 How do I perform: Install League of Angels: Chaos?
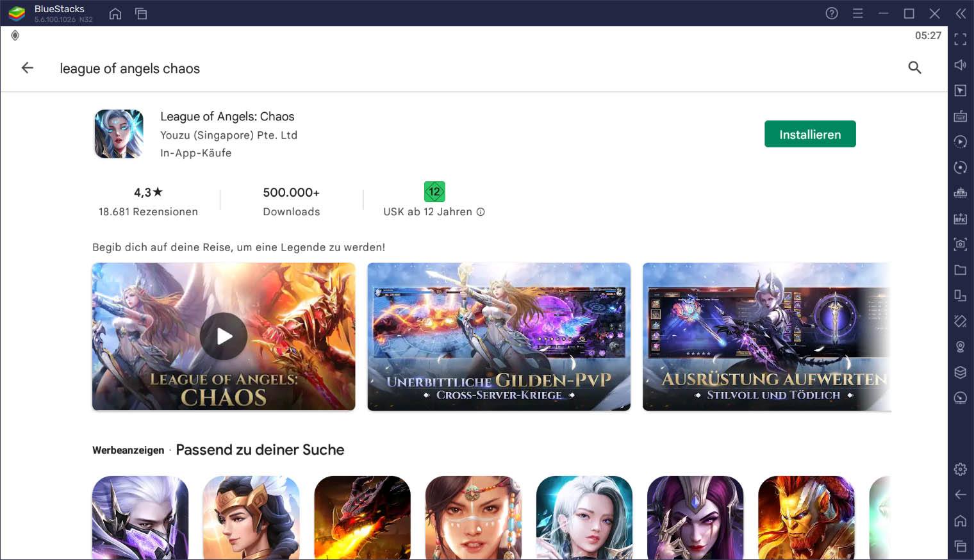(x=810, y=134)
